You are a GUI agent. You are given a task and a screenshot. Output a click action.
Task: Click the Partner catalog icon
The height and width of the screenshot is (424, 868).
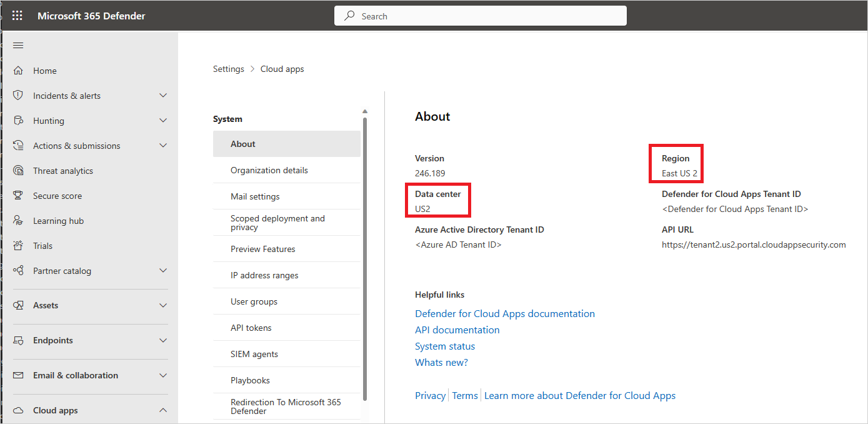click(x=18, y=271)
